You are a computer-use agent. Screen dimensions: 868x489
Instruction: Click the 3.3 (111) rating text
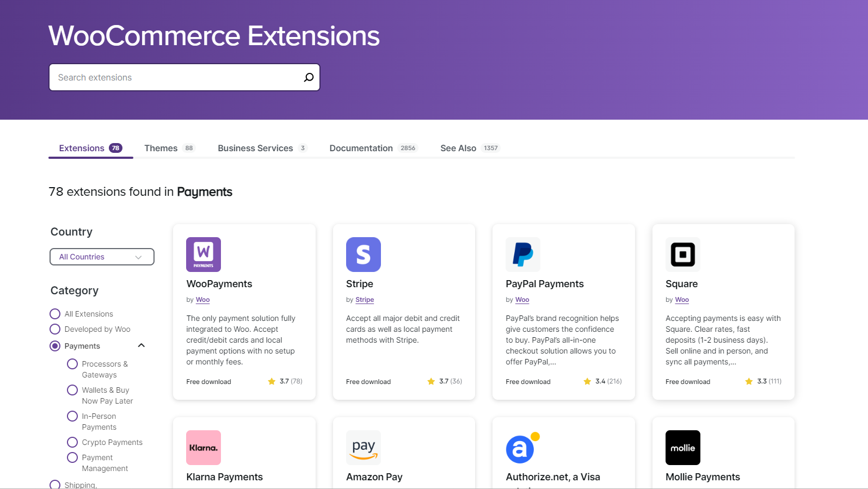pos(769,381)
